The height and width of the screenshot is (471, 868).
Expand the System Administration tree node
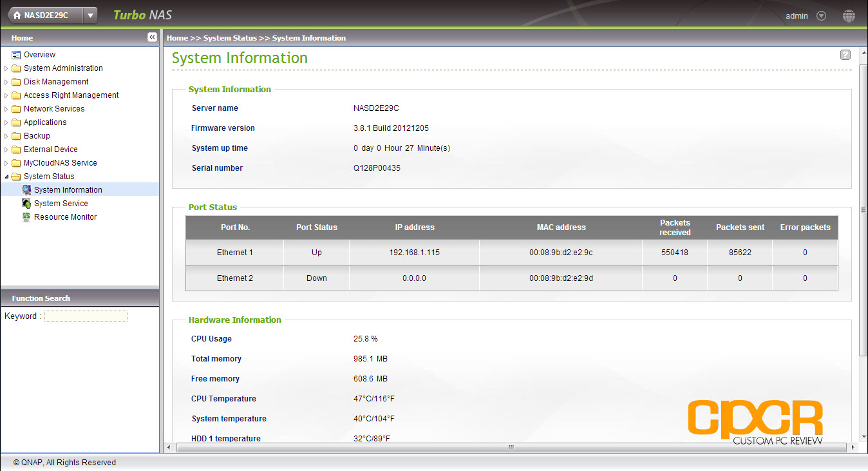[x=6, y=68]
